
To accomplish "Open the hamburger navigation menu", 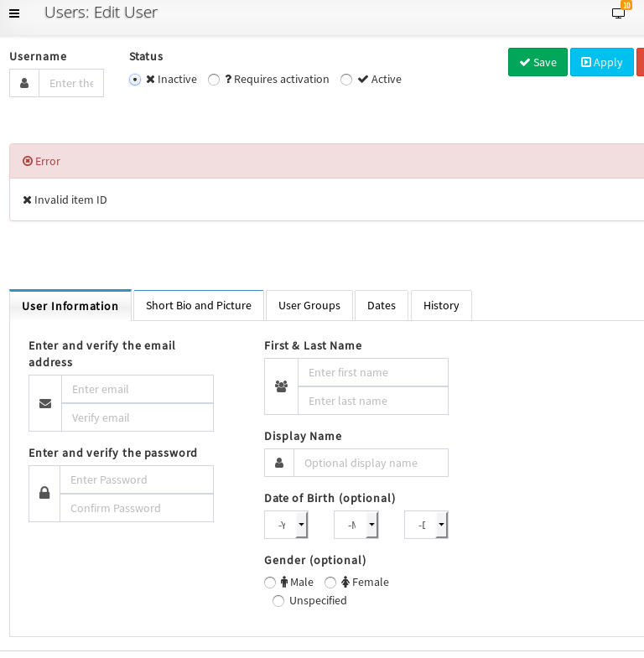I will 14,13.
